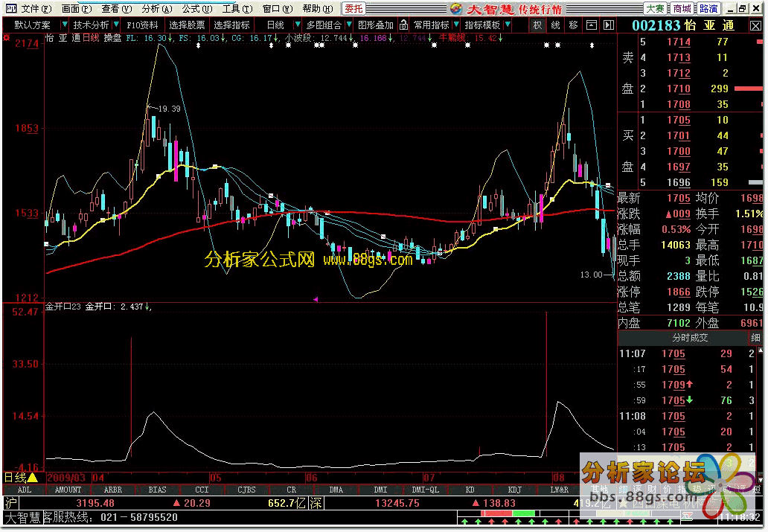Click the yellow triangle beside 日线 period label
Viewport: 768px width, 532px height.
coord(32,477)
